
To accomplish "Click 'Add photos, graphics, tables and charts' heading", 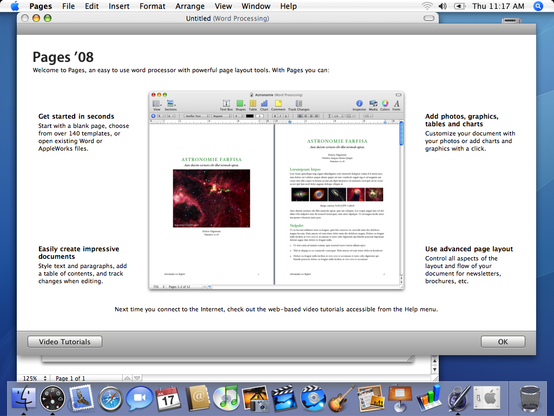I will tap(462, 120).
